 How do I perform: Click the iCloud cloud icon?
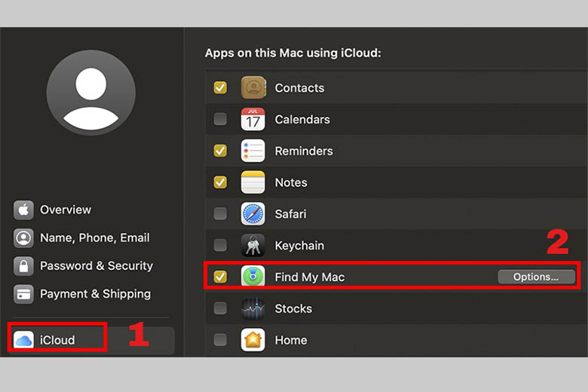pyautogui.click(x=23, y=340)
